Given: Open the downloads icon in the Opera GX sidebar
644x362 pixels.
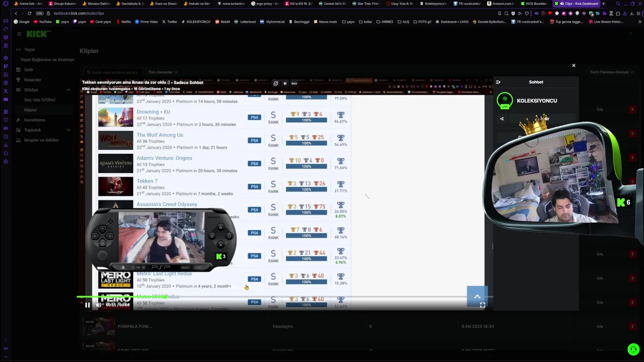Looking at the screenshot, I should (6, 145).
